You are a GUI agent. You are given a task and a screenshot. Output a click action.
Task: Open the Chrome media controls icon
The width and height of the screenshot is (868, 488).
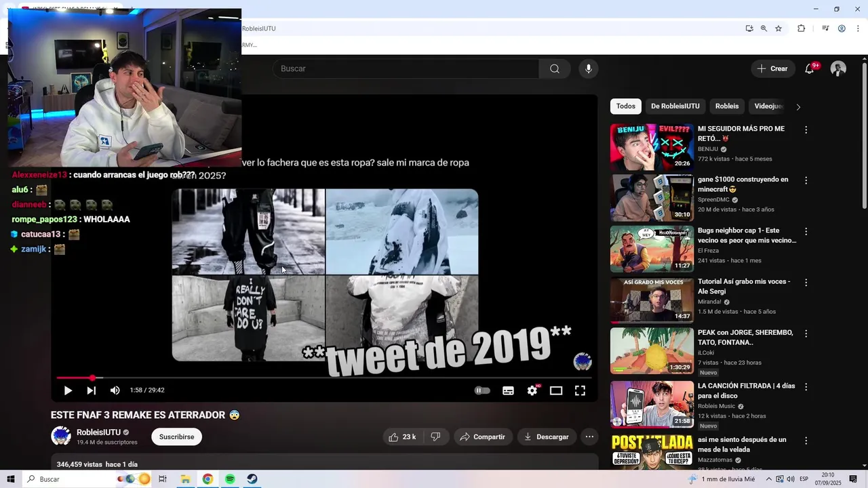[825, 28]
